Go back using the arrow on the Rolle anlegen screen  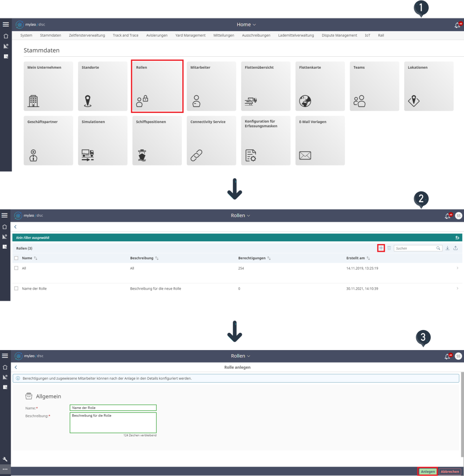click(x=16, y=367)
